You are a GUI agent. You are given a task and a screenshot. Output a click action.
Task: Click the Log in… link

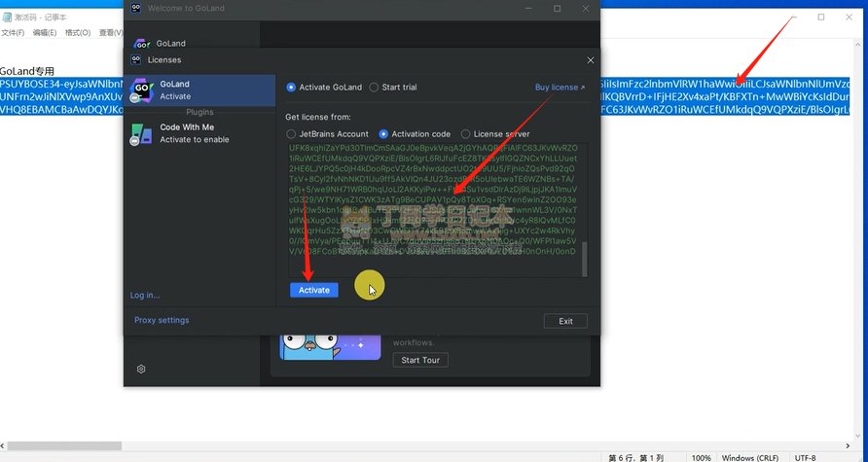coord(144,295)
